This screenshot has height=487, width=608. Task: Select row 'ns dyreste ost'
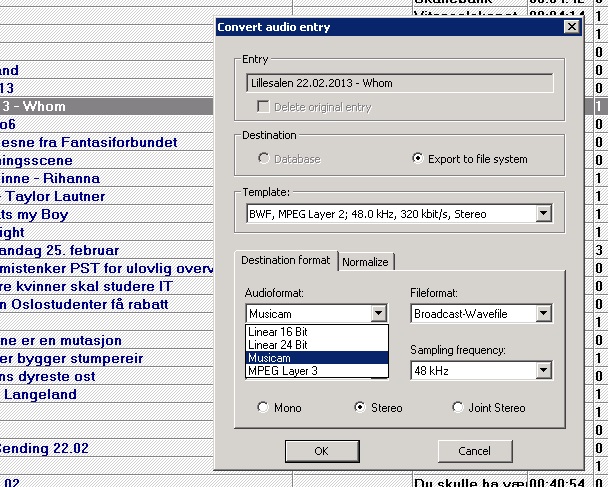106,376
